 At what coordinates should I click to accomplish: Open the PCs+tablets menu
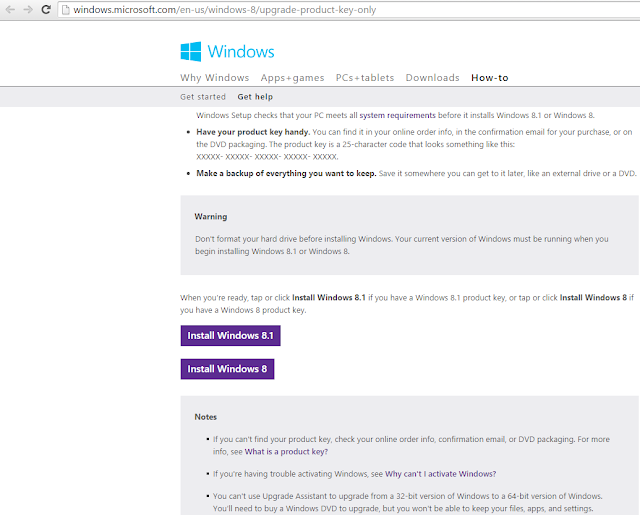pyautogui.click(x=365, y=78)
